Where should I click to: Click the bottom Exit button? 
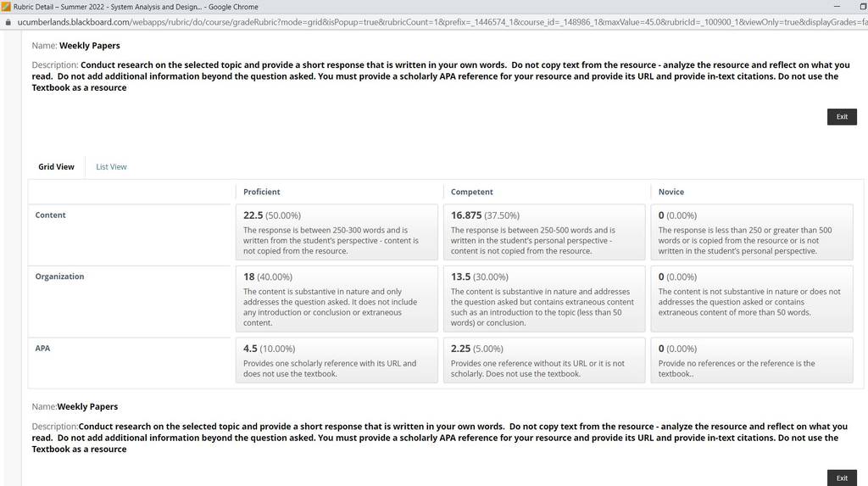pyautogui.click(x=842, y=478)
